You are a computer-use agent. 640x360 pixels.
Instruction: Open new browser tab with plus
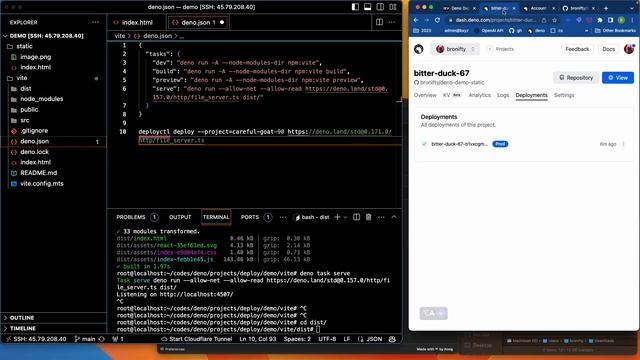[606, 8]
